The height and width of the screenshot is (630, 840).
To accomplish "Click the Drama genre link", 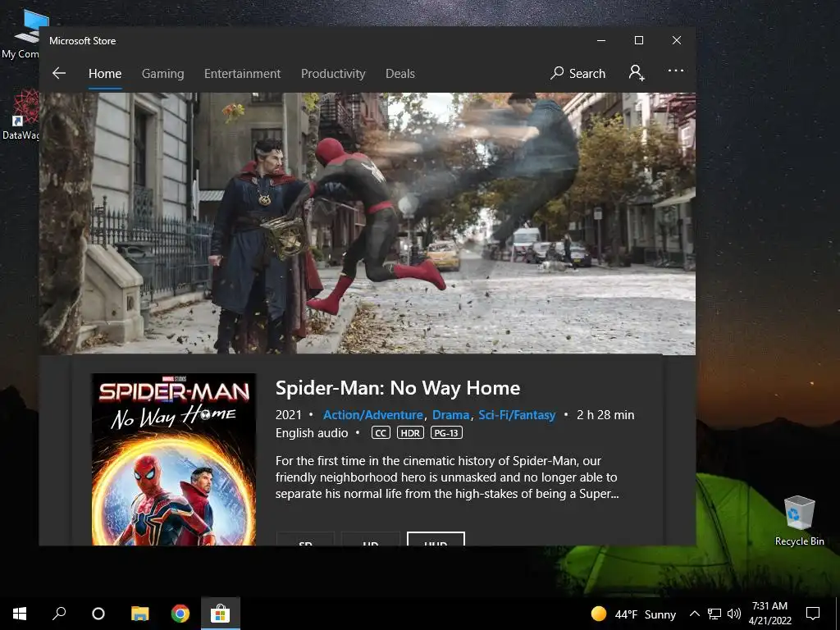I will pyautogui.click(x=450, y=414).
